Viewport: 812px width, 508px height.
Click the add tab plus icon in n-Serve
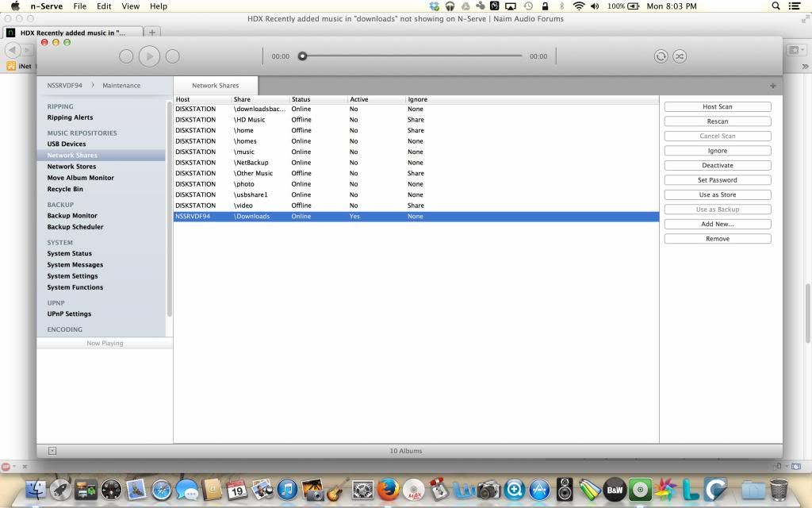click(772, 86)
